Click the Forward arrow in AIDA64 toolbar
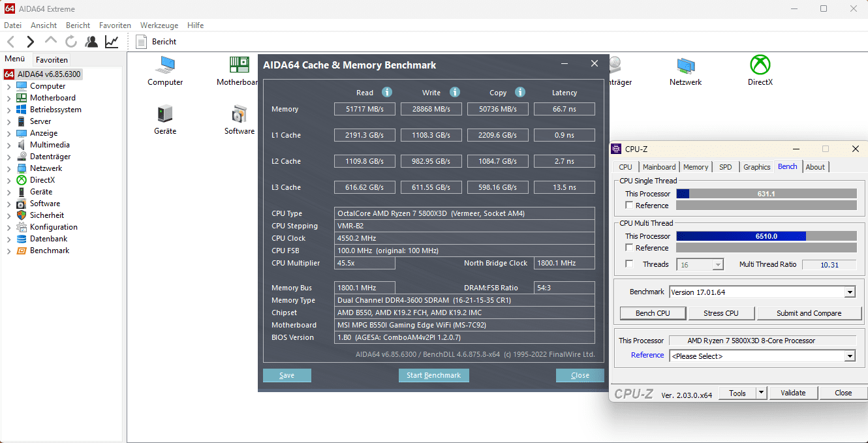 click(31, 42)
